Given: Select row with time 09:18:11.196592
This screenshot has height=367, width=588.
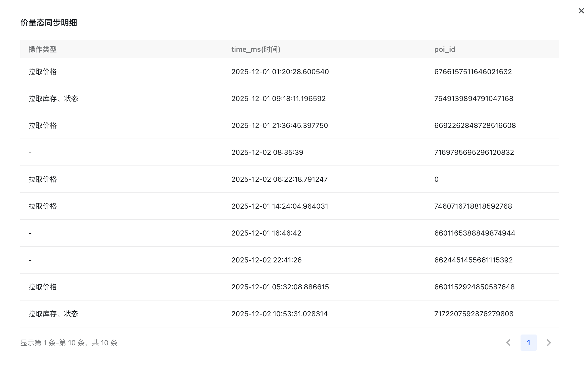Looking at the screenshot, I should (278, 98).
